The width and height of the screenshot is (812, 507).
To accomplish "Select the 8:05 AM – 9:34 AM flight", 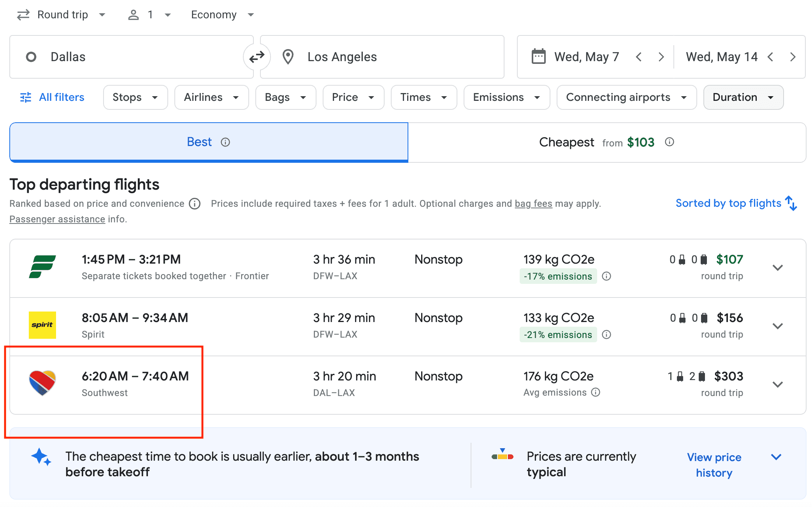I will pyautogui.click(x=408, y=326).
